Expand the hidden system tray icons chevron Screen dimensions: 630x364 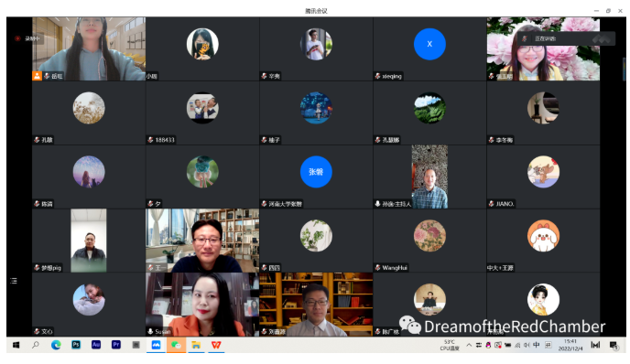469,345
